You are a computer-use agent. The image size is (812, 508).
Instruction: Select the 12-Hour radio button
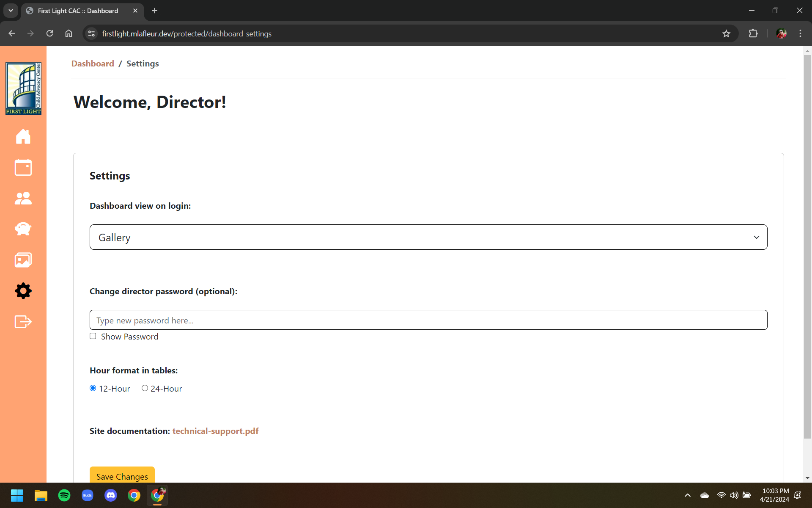click(93, 388)
